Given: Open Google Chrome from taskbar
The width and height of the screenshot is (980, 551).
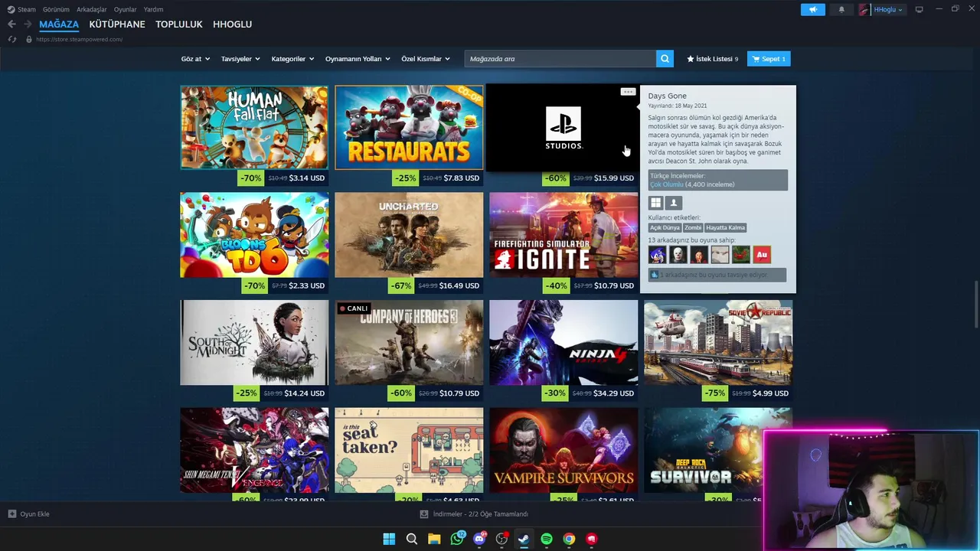Looking at the screenshot, I should 569,539.
